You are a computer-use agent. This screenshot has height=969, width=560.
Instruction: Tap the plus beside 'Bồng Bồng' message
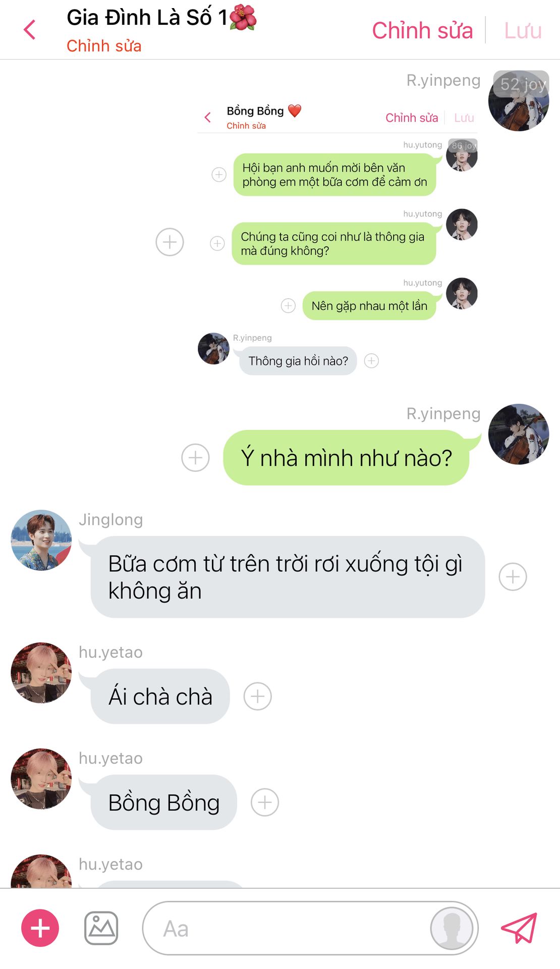tap(265, 802)
